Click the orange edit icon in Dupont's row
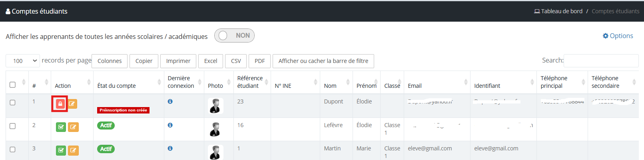The width and height of the screenshot is (644, 160). pos(72,104)
